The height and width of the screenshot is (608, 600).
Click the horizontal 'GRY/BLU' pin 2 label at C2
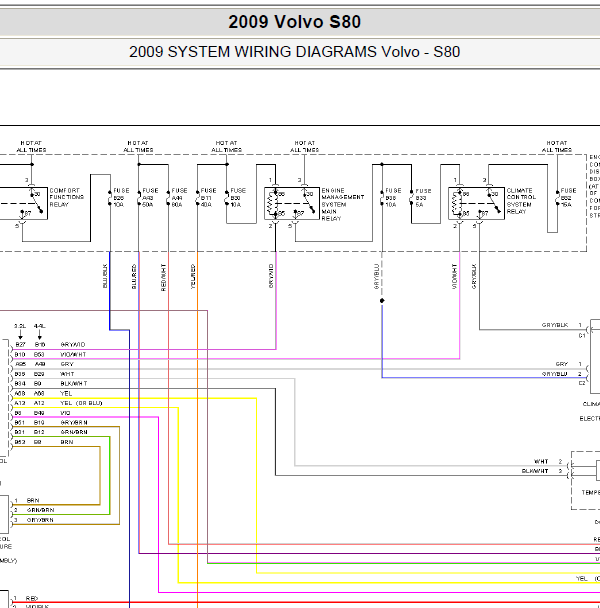[555, 374]
